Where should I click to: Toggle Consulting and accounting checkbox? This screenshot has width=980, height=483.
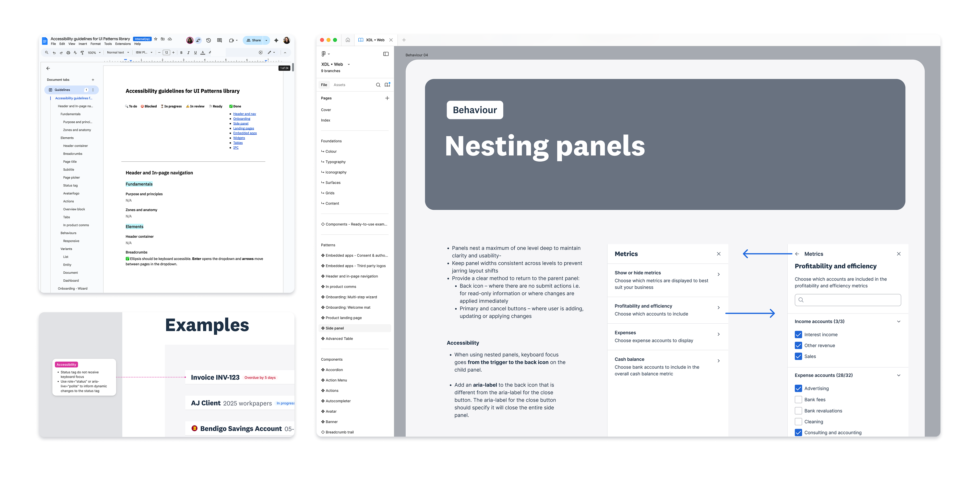(x=798, y=433)
